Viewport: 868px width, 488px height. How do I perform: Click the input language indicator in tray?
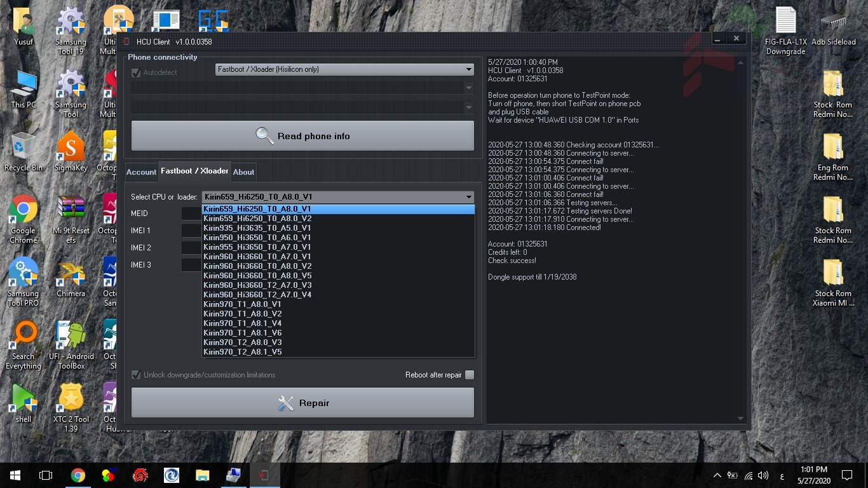click(x=782, y=475)
